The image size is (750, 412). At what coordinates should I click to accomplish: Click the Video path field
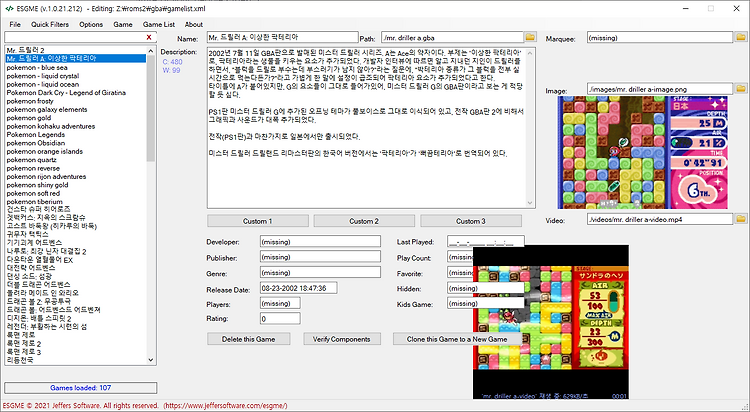660,219
